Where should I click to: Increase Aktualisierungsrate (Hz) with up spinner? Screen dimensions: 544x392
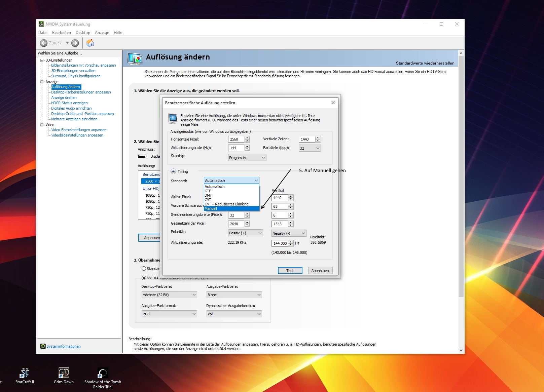247,146
